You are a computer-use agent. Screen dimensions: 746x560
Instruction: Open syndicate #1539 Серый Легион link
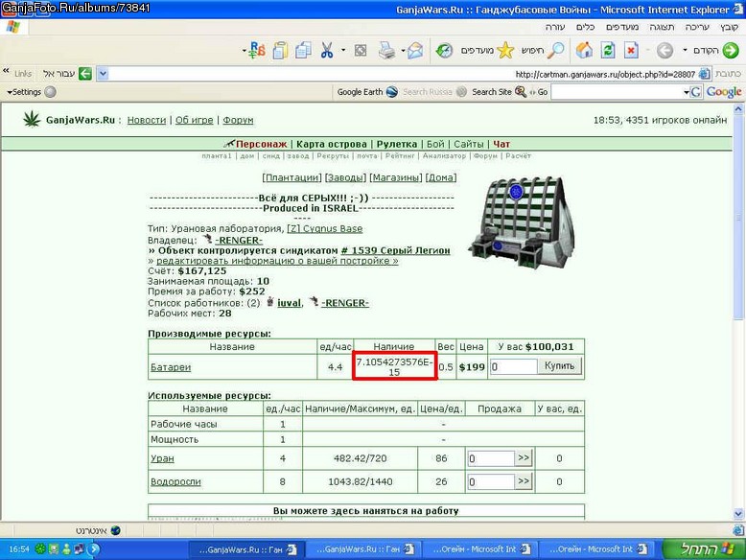point(395,250)
